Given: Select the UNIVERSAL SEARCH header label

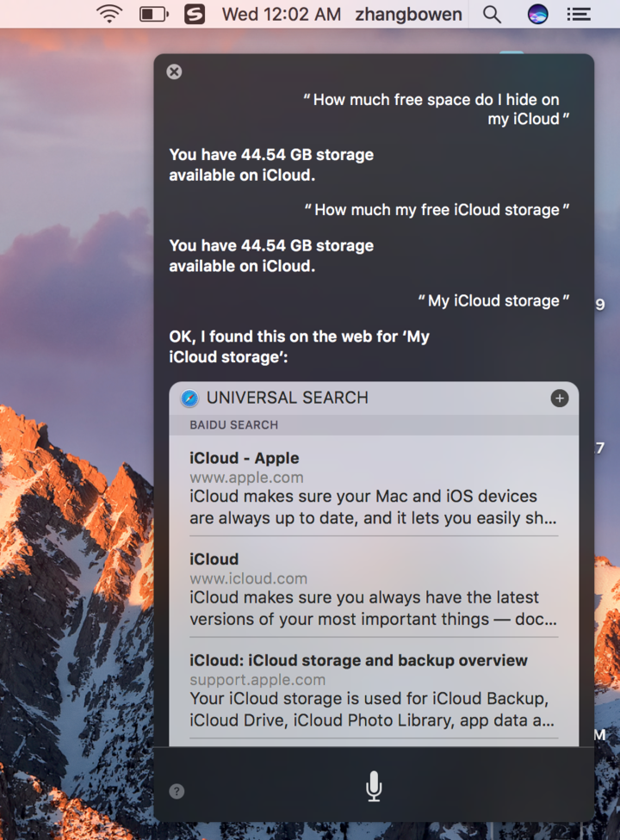Looking at the screenshot, I should [x=288, y=398].
